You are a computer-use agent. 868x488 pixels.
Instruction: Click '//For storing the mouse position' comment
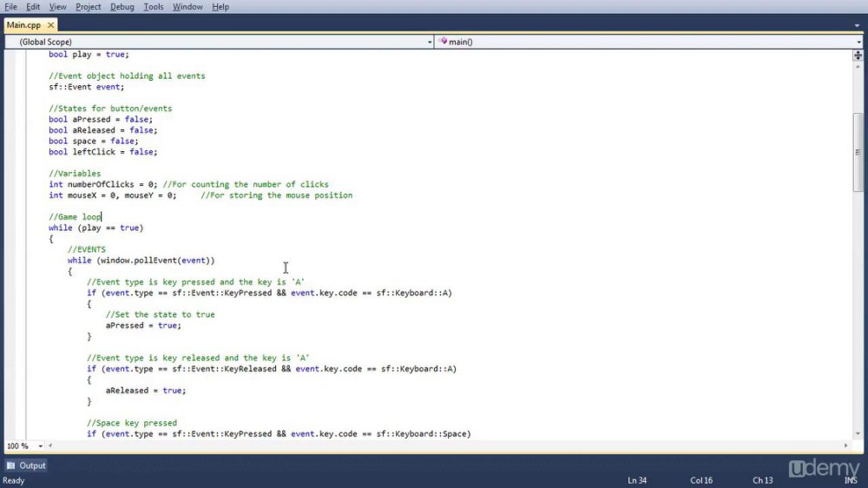[276, 195]
